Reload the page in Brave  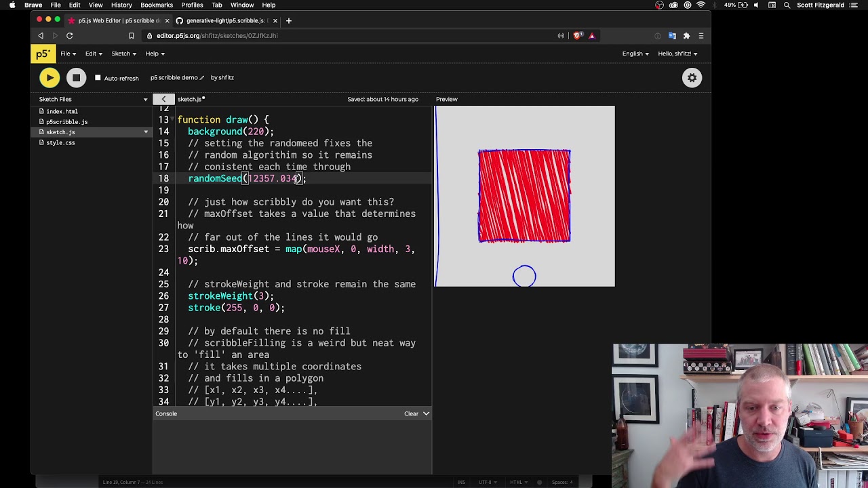(x=69, y=36)
